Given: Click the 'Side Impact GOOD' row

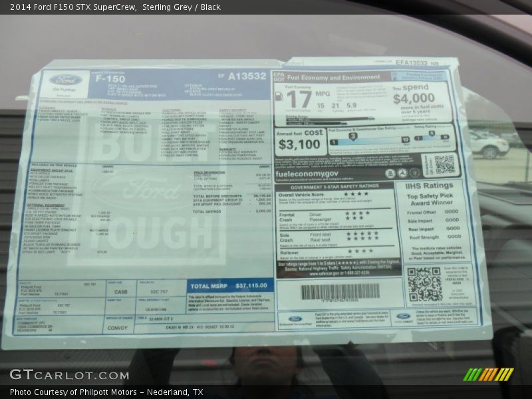Looking at the screenshot, I should (434, 221).
